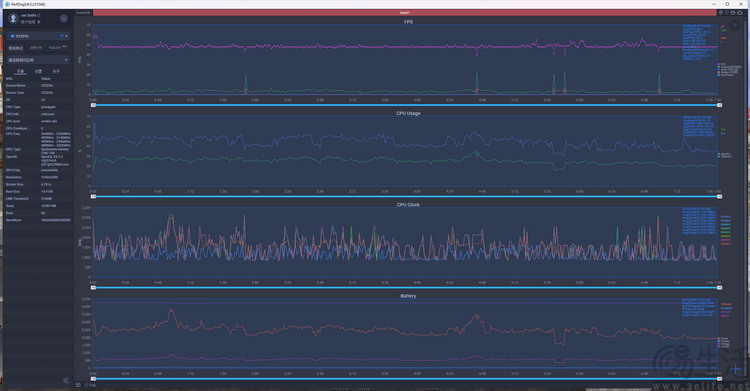This screenshot has width=750, height=391.
Task: Open the settings gear icon top right
Action: pyautogui.click(x=720, y=13)
